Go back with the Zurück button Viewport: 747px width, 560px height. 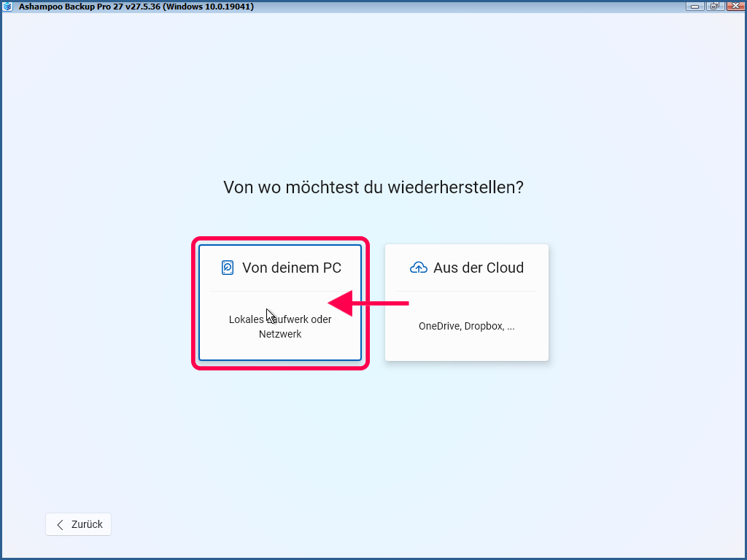click(x=78, y=524)
